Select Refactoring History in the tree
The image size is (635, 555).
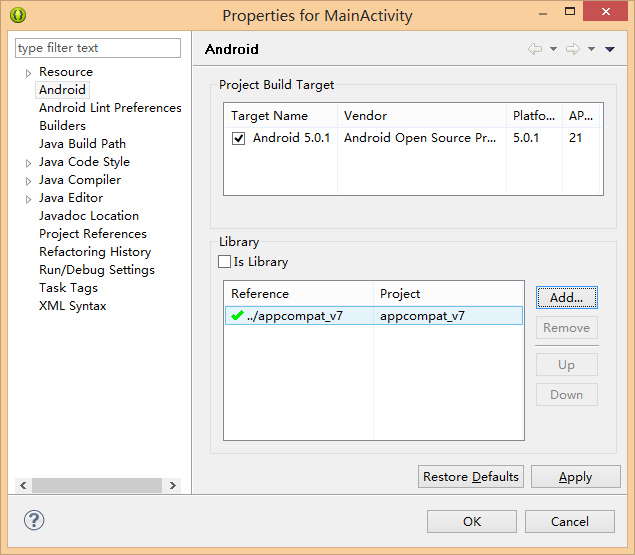coord(95,252)
